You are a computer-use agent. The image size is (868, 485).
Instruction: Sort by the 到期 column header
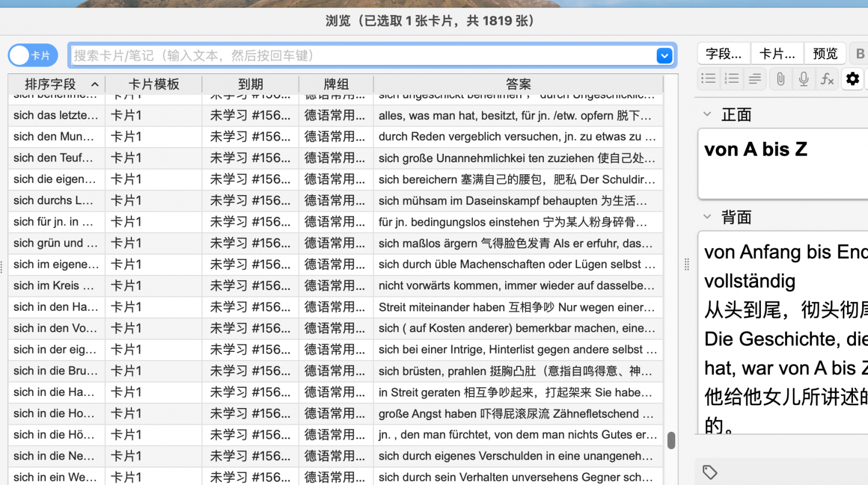click(251, 84)
